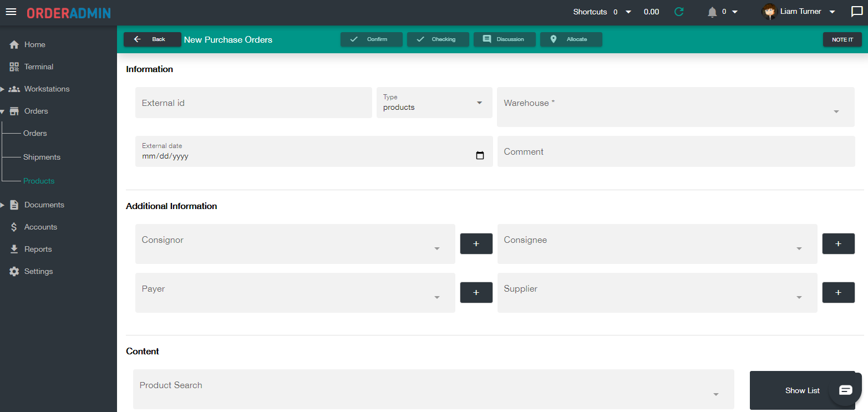Open the Orders sub-item
The image size is (868, 412).
(35, 133)
